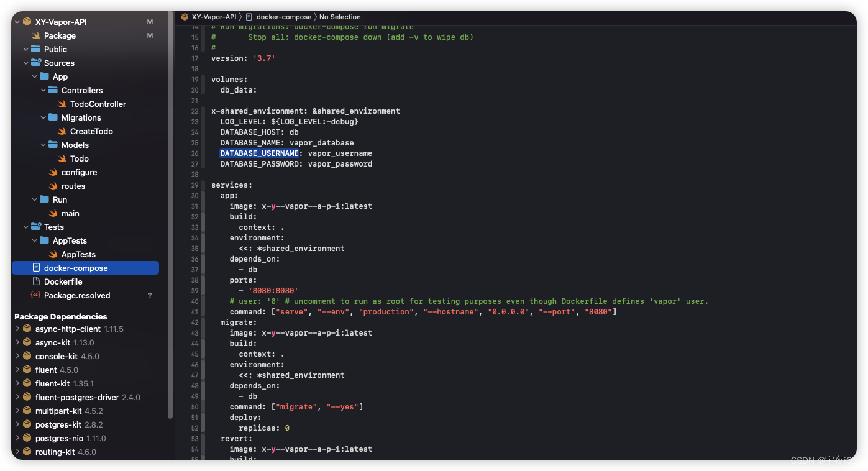The image size is (868, 471).
Task: Expand the async-kit dependency
Action: (x=17, y=342)
